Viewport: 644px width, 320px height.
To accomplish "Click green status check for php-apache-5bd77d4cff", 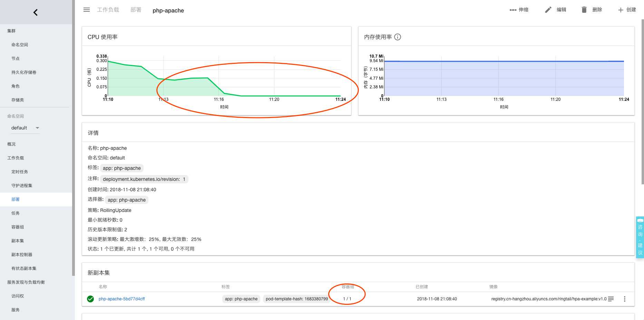I will (x=90, y=299).
